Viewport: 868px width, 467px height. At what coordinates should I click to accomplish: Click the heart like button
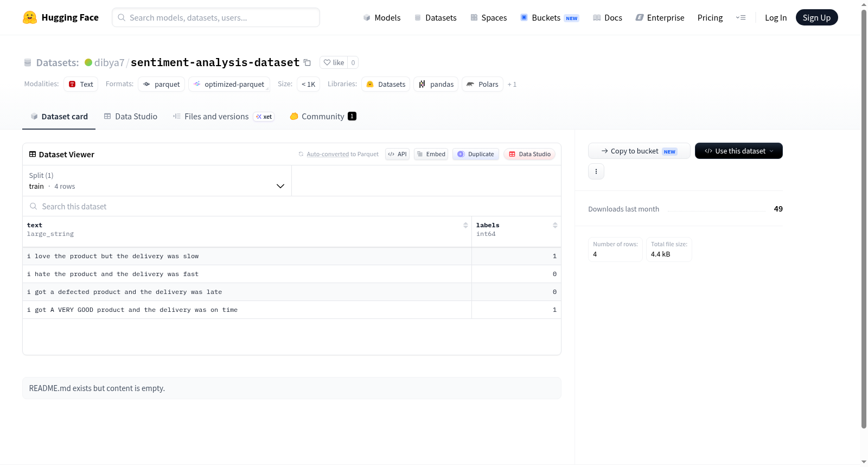tap(334, 62)
